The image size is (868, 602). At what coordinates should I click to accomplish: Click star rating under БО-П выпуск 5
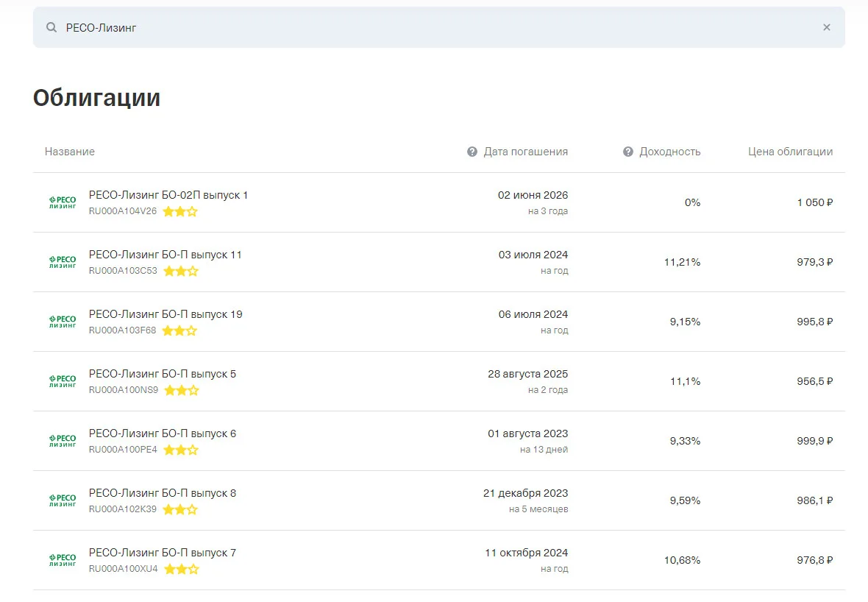pyautogui.click(x=182, y=390)
